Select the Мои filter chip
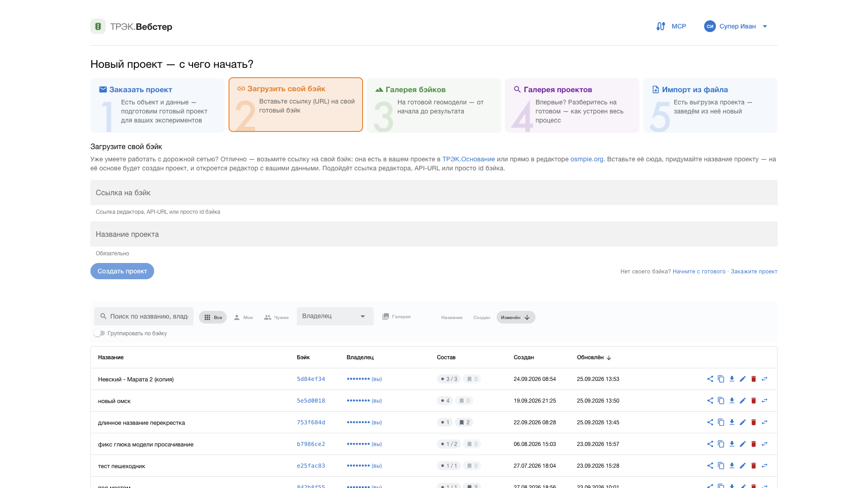The width and height of the screenshot is (868, 488). coord(243,317)
